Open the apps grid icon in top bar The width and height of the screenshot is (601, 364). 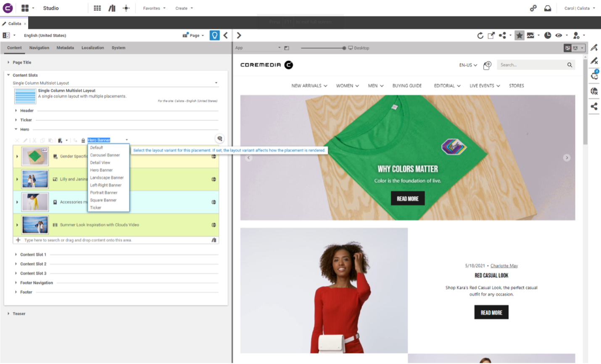[97, 8]
